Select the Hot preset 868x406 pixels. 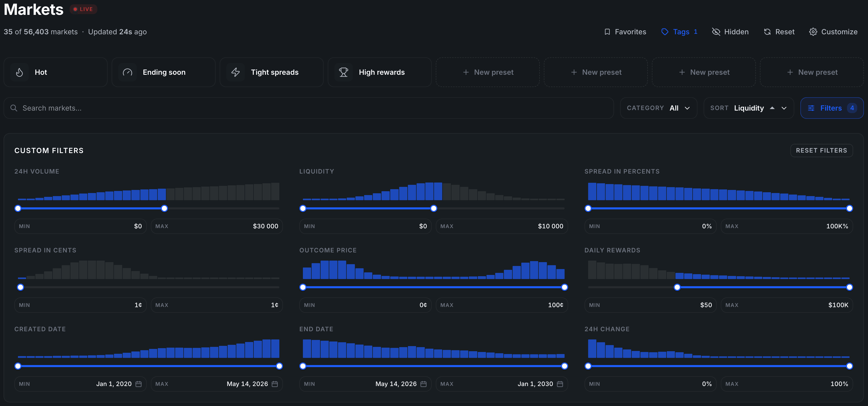56,72
